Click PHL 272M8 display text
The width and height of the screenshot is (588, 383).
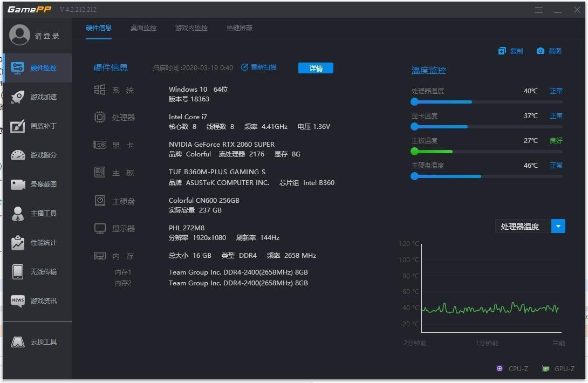186,228
